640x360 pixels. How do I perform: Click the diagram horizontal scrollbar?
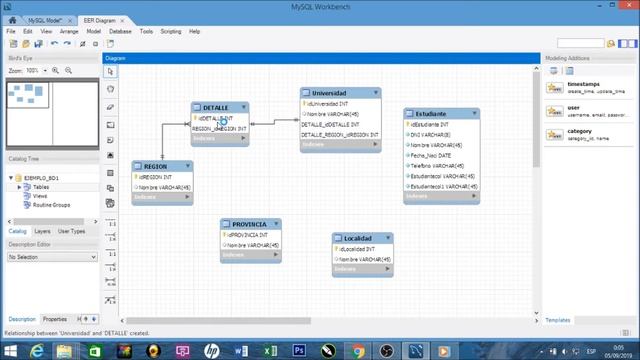point(218,321)
